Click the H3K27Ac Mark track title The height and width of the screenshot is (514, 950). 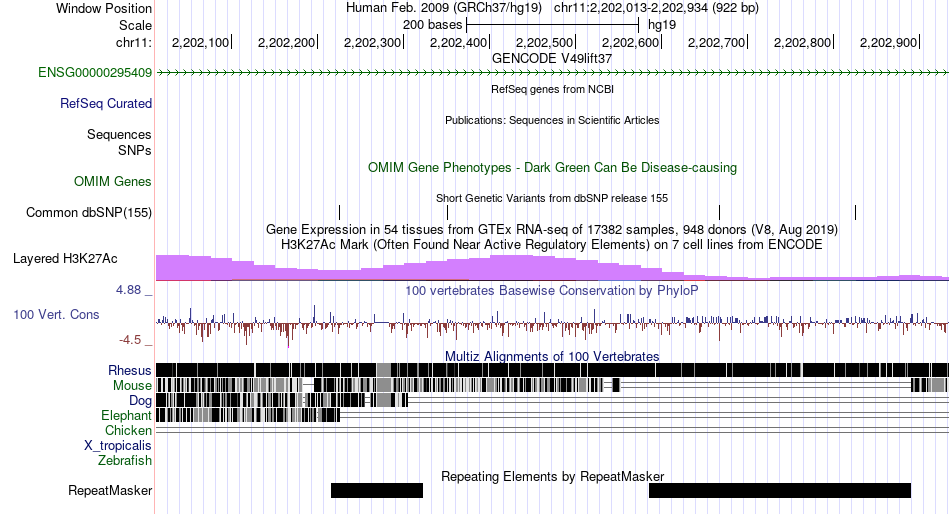point(552,244)
